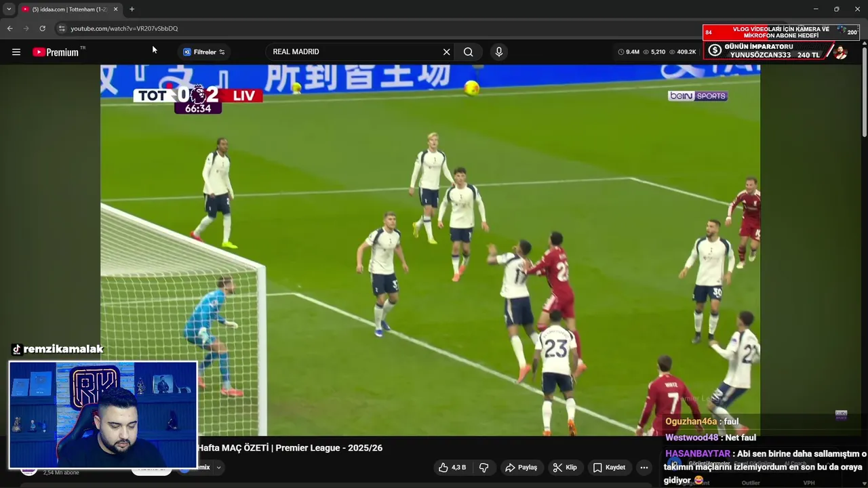
Task: Close the iddaa.com Tottenham tab
Action: [115, 9]
